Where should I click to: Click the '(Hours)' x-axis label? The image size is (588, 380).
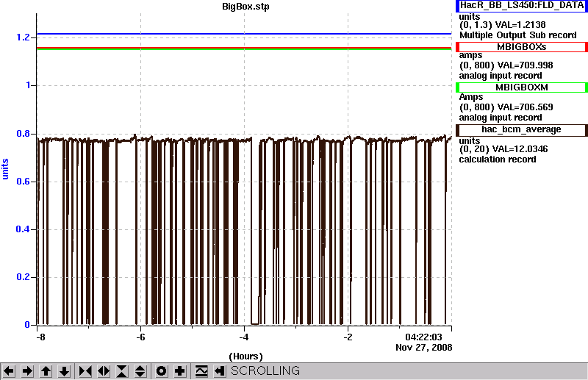pyautogui.click(x=245, y=356)
